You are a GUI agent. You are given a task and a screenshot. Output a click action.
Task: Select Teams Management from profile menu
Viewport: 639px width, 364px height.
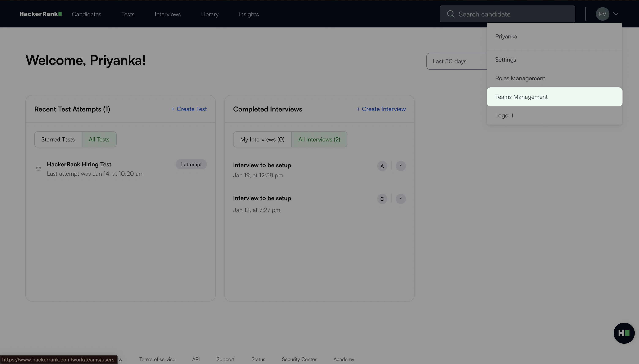(x=522, y=97)
